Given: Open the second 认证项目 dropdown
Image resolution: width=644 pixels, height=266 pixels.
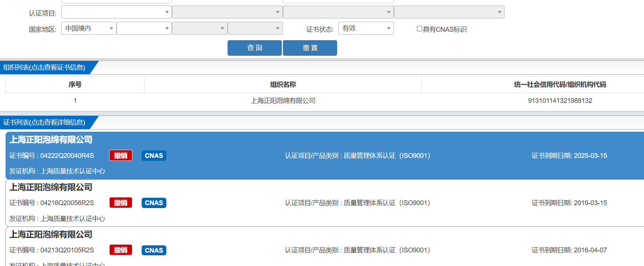Looking at the screenshot, I should coord(227,12).
